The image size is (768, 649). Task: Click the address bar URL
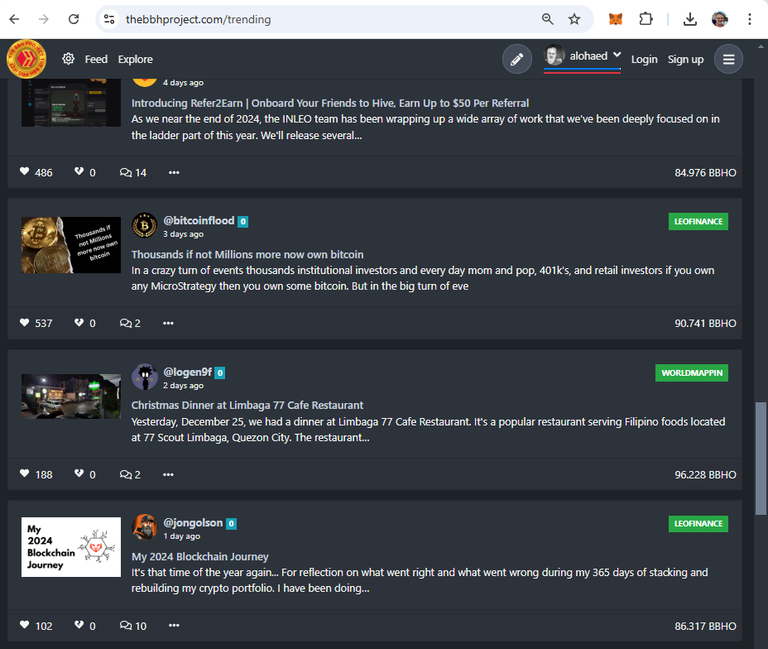click(198, 20)
